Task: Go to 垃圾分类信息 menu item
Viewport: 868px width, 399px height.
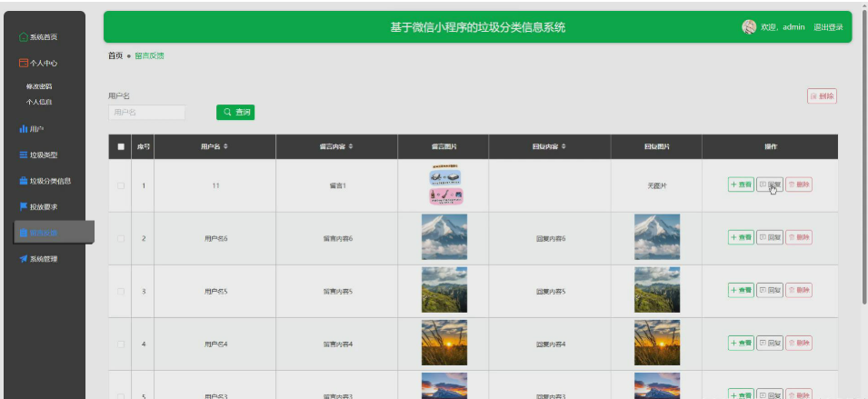Action: click(50, 181)
